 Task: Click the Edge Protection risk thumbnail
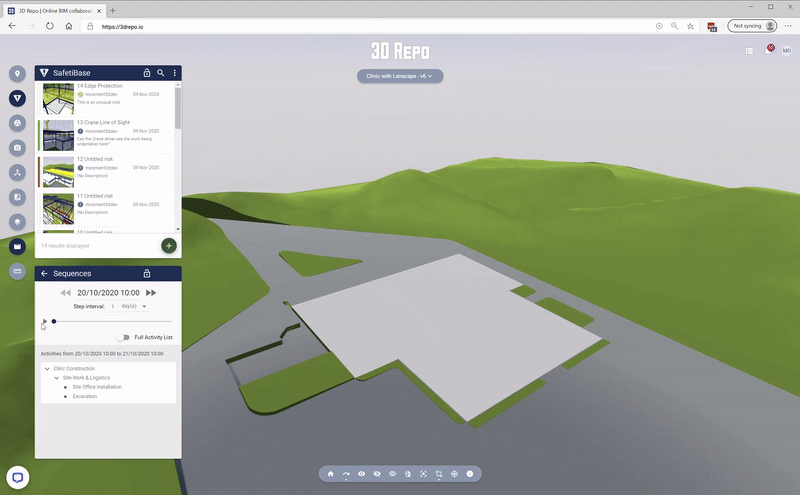(58, 98)
